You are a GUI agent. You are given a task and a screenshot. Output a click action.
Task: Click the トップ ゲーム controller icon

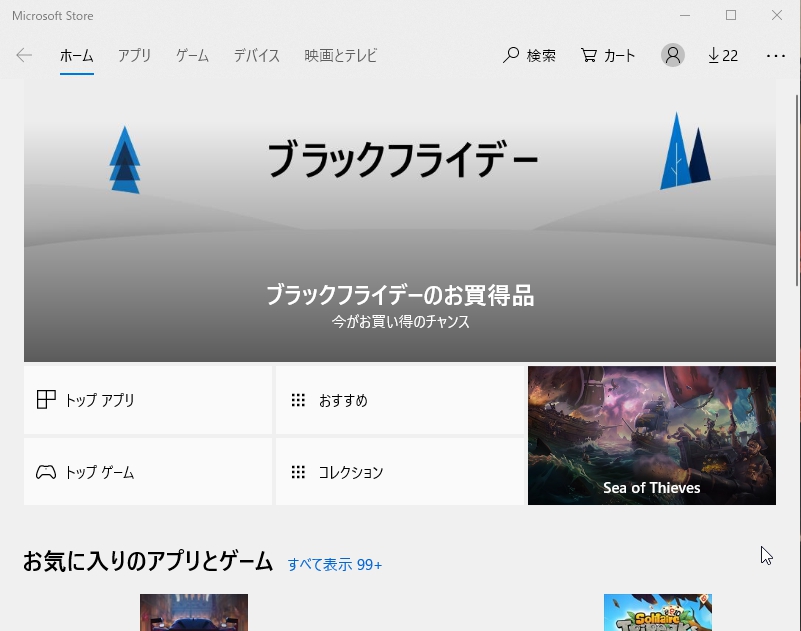coord(45,472)
